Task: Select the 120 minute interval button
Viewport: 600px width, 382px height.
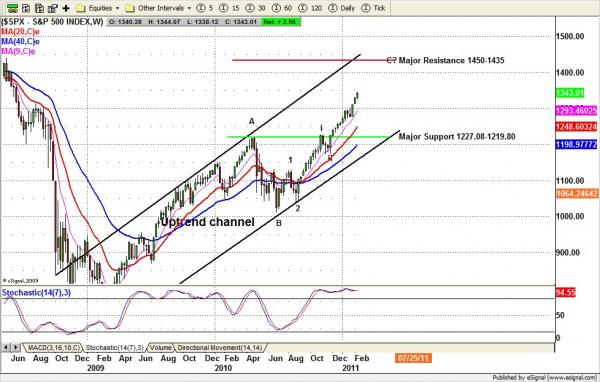Action: coord(310,8)
